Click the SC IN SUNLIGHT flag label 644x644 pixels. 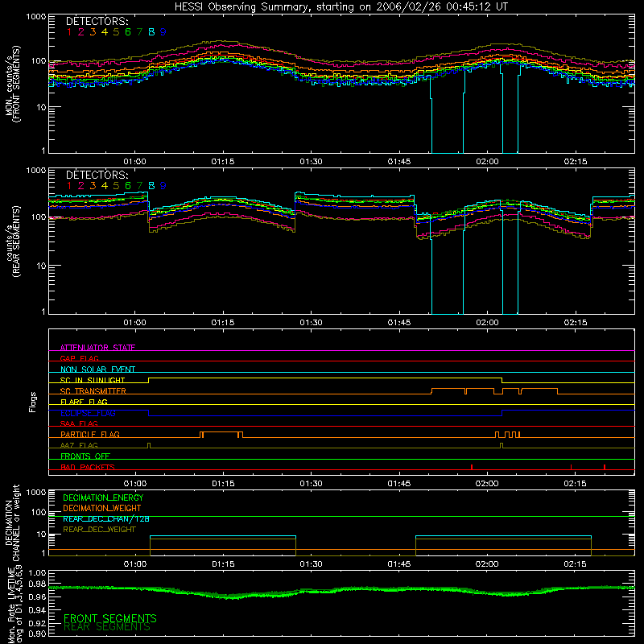(93, 380)
